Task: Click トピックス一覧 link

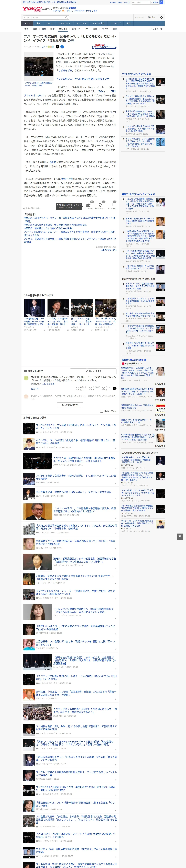Action: 155,29
